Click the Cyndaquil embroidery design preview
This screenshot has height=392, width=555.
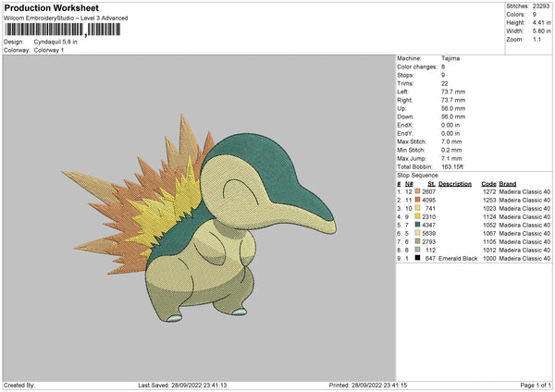tap(199, 218)
